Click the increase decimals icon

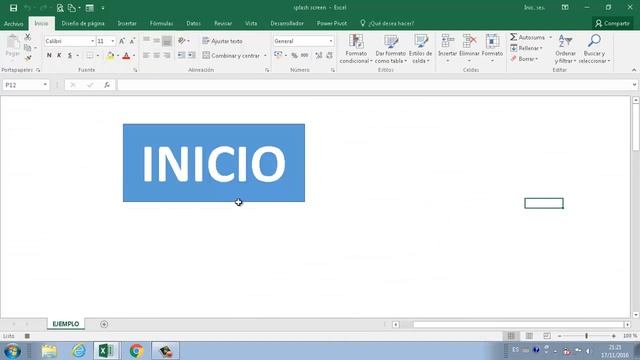(x=319, y=55)
